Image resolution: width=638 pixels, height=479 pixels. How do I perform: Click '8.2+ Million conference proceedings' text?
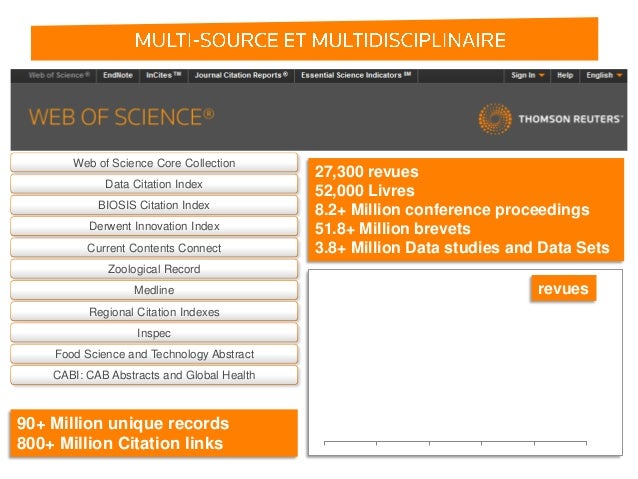point(452,210)
